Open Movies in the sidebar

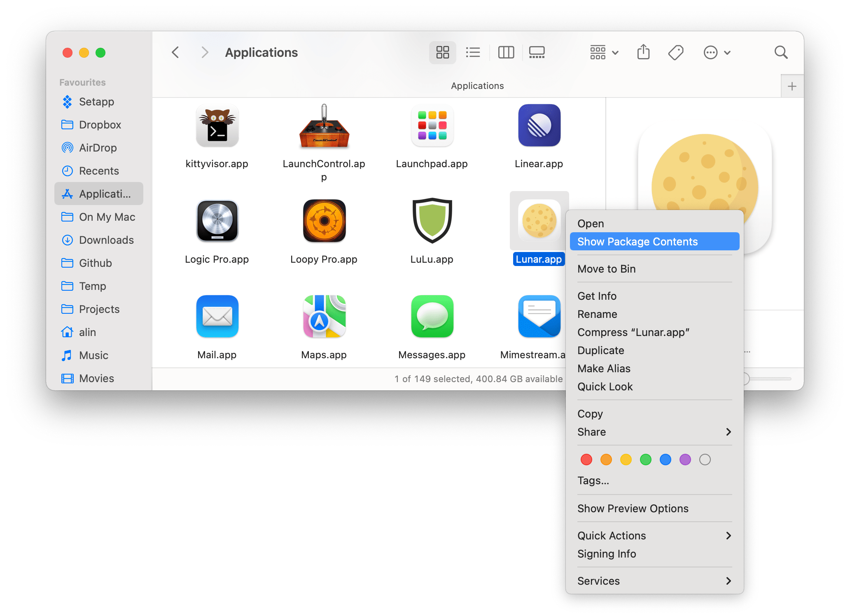coord(99,378)
